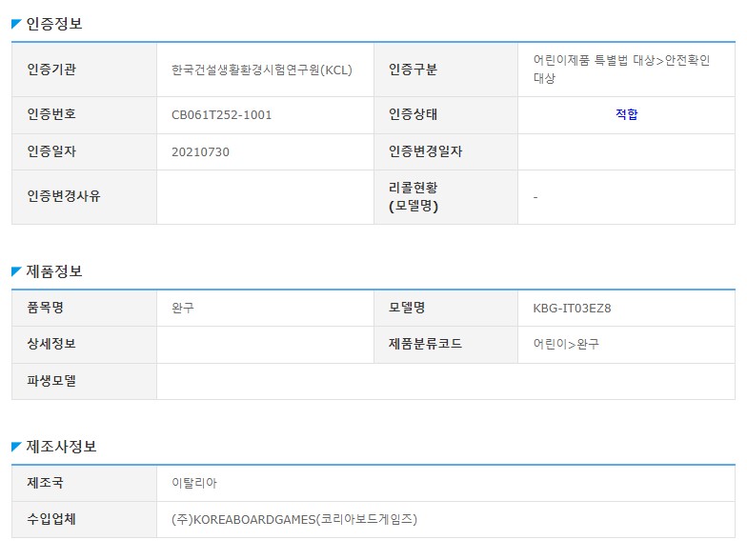
Task: Click the 제조사정보 section heading
Action: [x=61, y=447]
